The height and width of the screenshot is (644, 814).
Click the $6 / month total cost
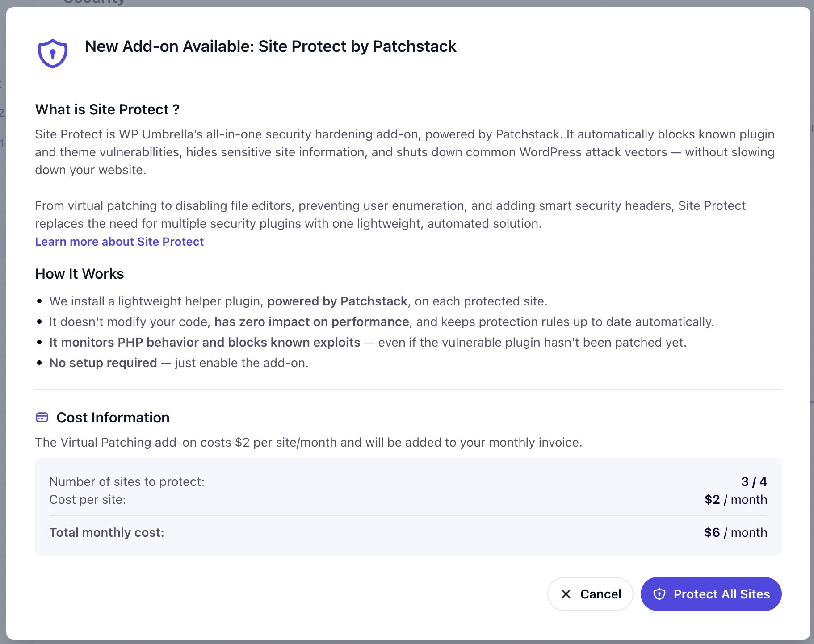click(736, 532)
